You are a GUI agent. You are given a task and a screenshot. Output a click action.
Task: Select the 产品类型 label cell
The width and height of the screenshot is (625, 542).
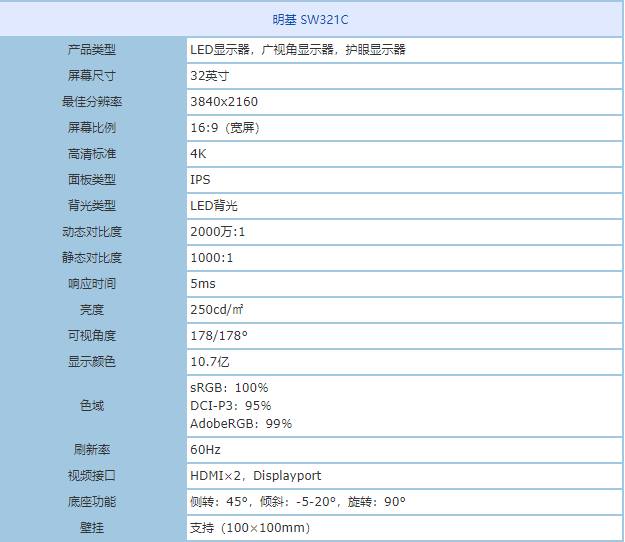[92, 50]
